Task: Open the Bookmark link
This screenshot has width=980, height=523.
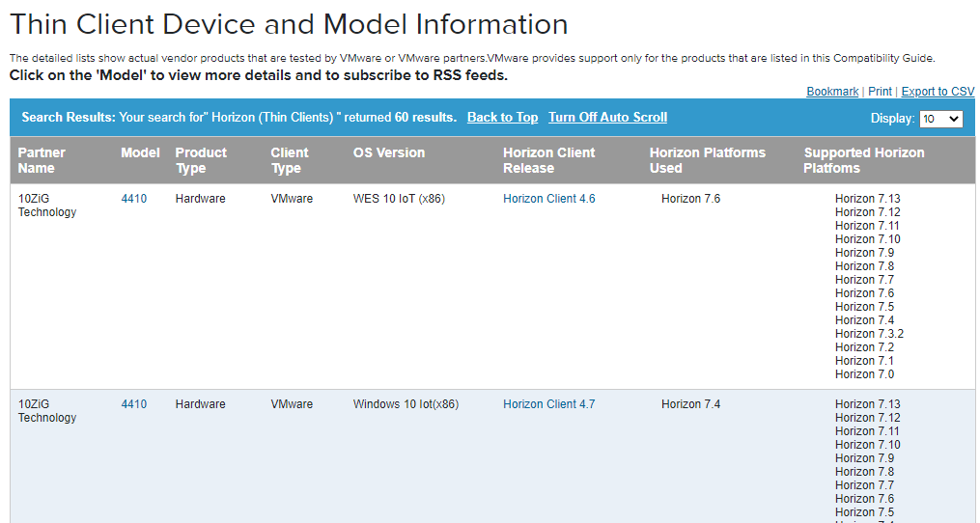Action: [x=832, y=92]
